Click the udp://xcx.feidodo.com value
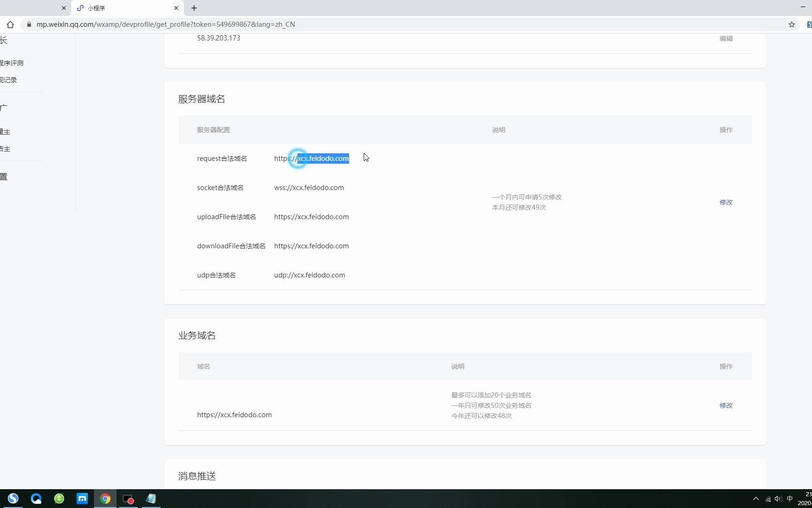Image resolution: width=812 pixels, height=508 pixels. click(309, 275)
